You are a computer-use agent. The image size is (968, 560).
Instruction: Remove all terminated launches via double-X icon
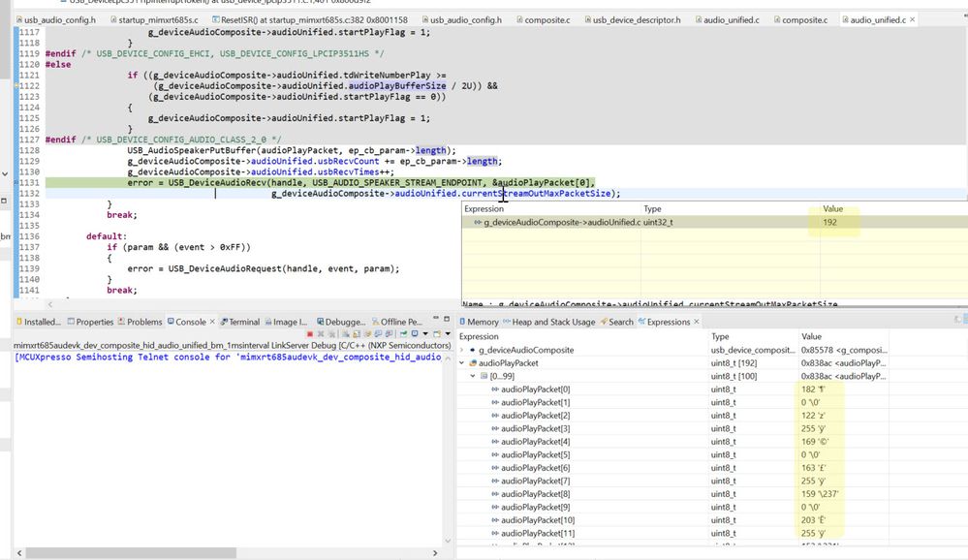point(330,334)
